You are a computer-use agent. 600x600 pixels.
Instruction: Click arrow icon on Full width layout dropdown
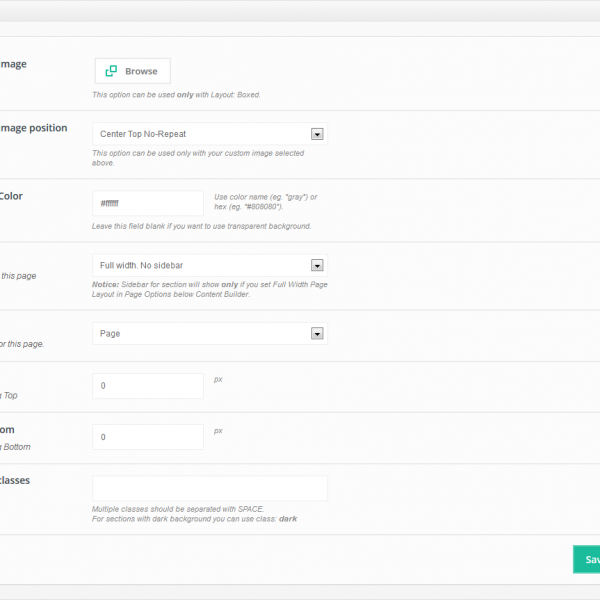point(317,265)
